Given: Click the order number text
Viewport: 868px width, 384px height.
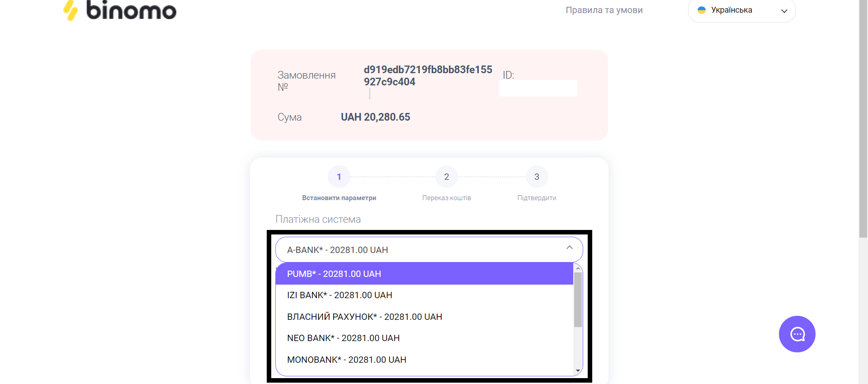Looking at the screenshot, I should pos(428,75).
